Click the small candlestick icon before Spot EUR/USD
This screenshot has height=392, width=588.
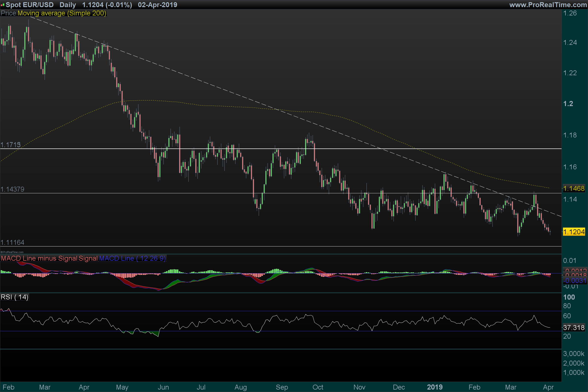click(3, 5)
